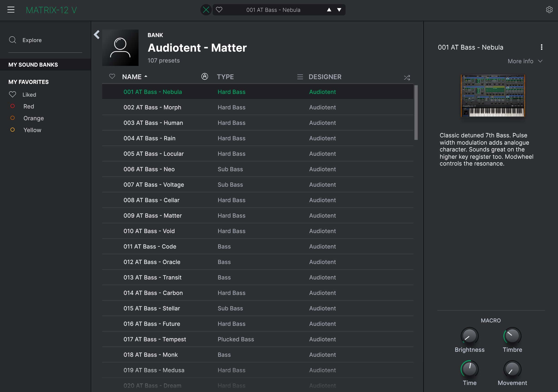Sort presets by DESIGNER column

325,77
